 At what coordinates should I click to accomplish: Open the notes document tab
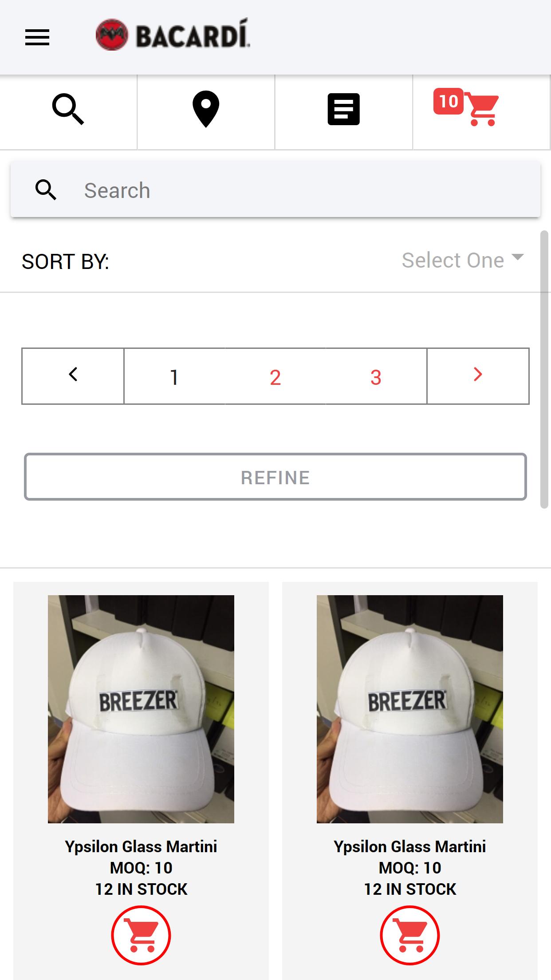point(344,112)
